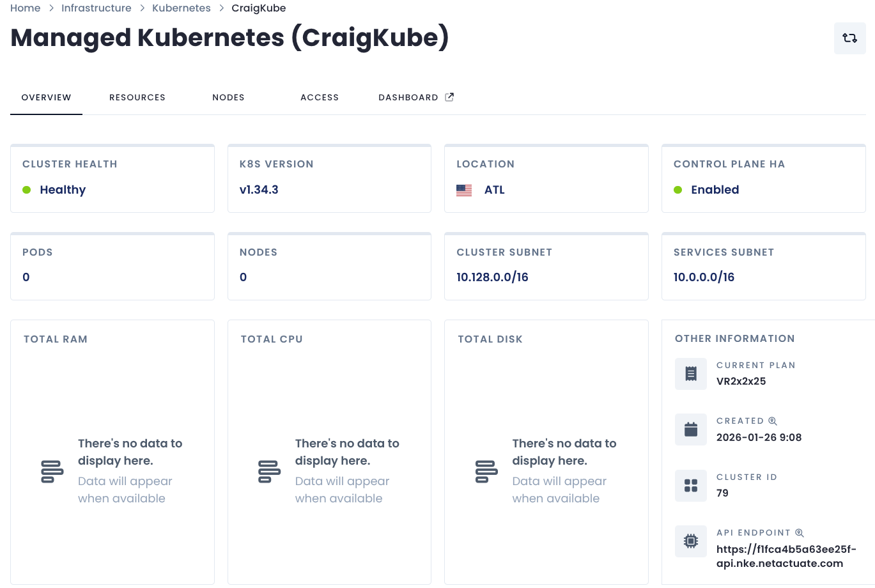Click the calendar icon beside Created date
Viewport: 875px width, 588px height.
(x=691, y=429)
